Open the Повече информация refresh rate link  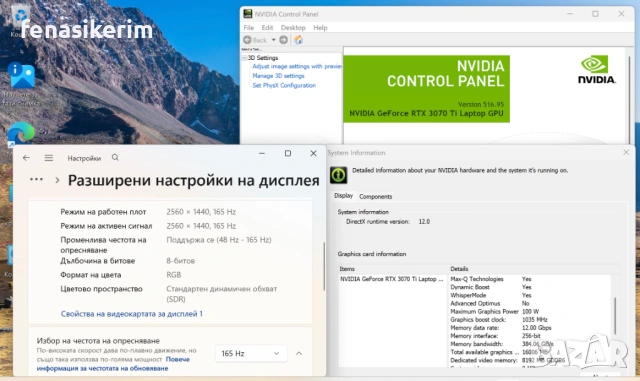coord(113,364)
